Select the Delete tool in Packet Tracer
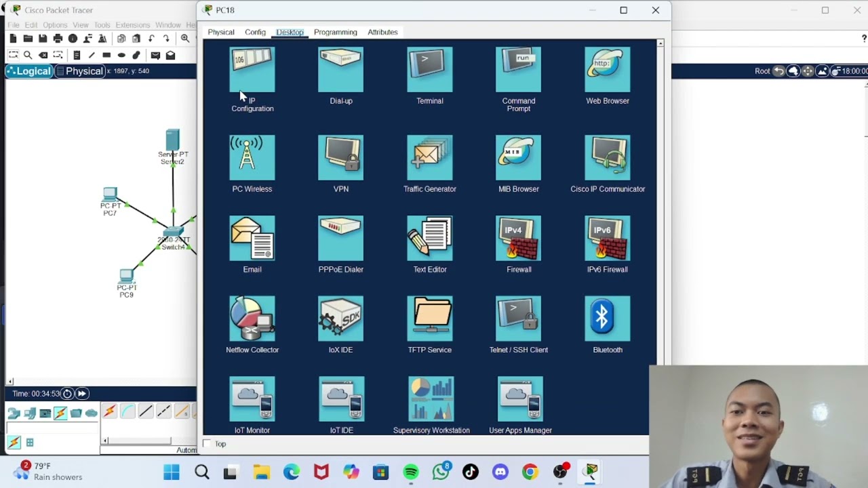 click(43, 55)
